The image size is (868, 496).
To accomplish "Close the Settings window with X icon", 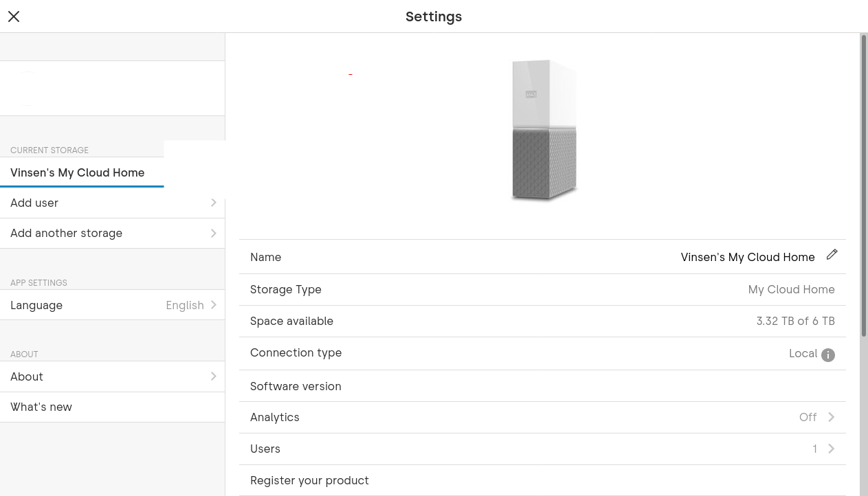I will [14, 16].
